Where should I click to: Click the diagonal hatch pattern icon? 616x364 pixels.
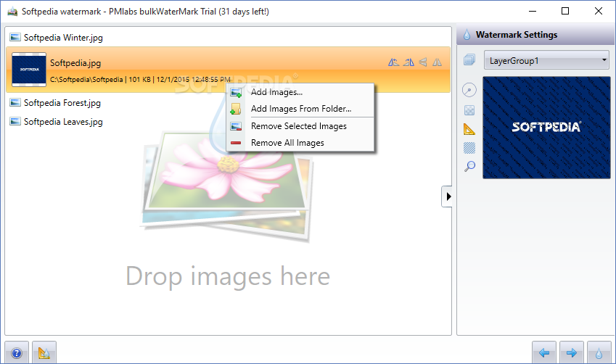(469, 148)
